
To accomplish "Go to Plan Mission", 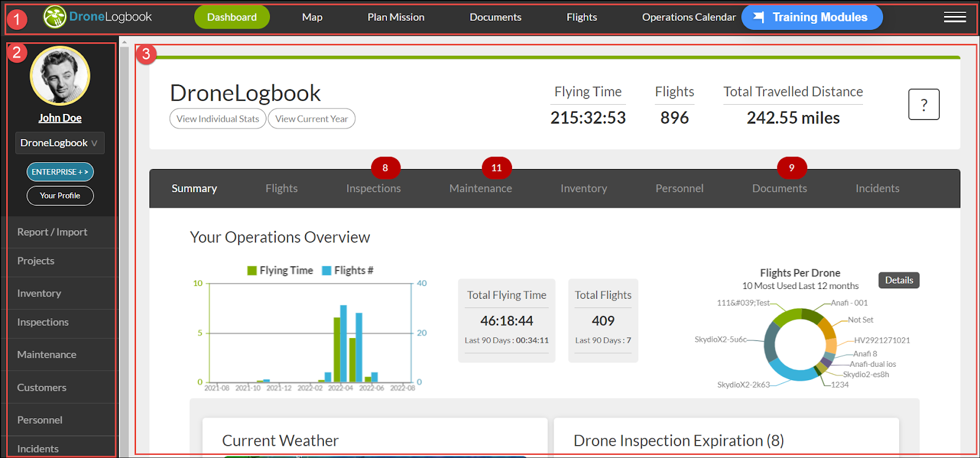I will (x=396, y=17).
